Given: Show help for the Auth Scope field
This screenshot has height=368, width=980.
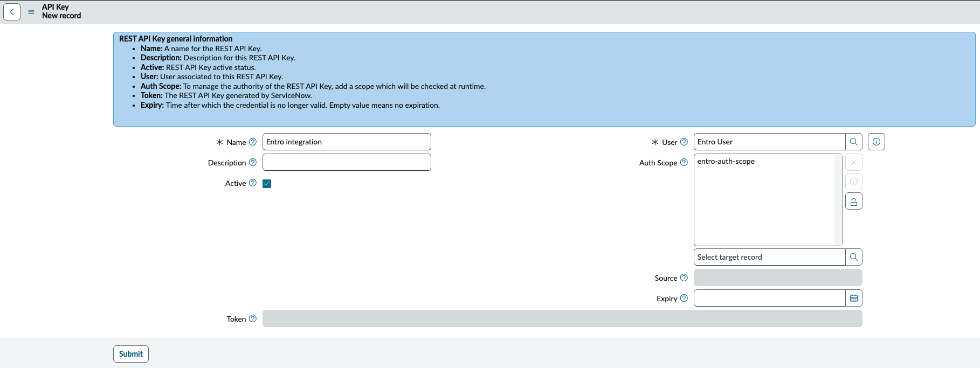Looking at the screenshot, I should pos(684,162).
